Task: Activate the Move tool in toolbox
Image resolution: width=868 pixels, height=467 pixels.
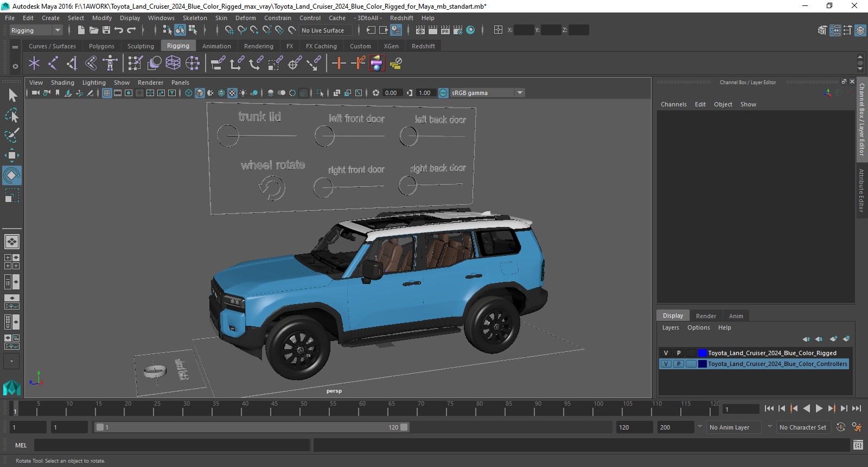Action: pos(12,155)
